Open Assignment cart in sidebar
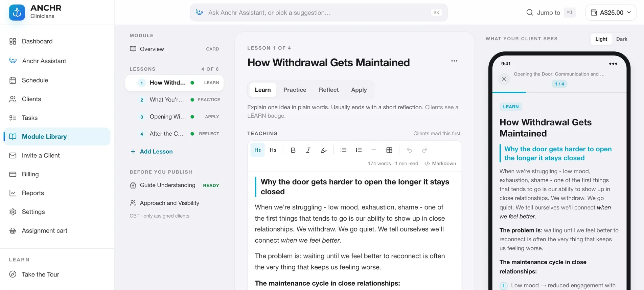This screenshot has width=644, height=290. (57, 231)
